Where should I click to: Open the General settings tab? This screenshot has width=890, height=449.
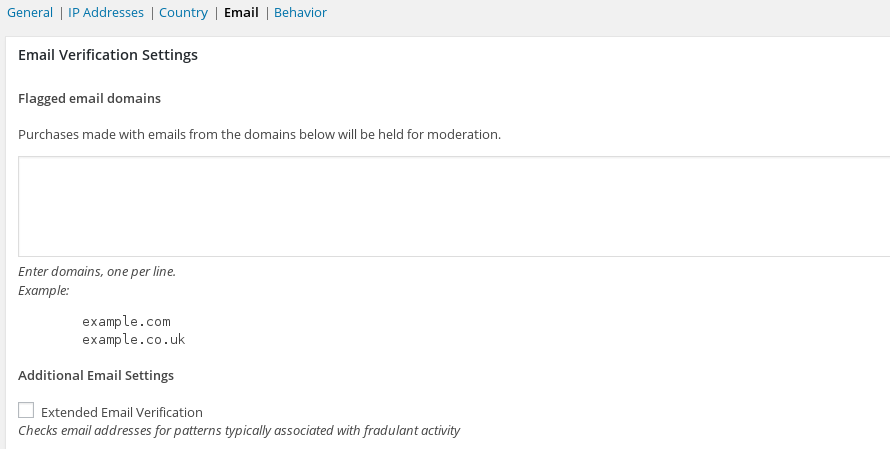29,13
